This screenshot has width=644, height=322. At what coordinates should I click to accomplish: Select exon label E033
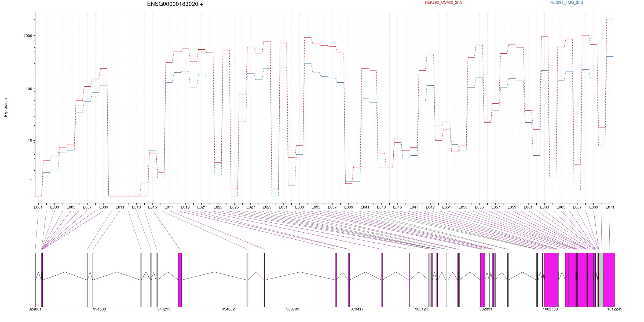[x=299, y=207]
